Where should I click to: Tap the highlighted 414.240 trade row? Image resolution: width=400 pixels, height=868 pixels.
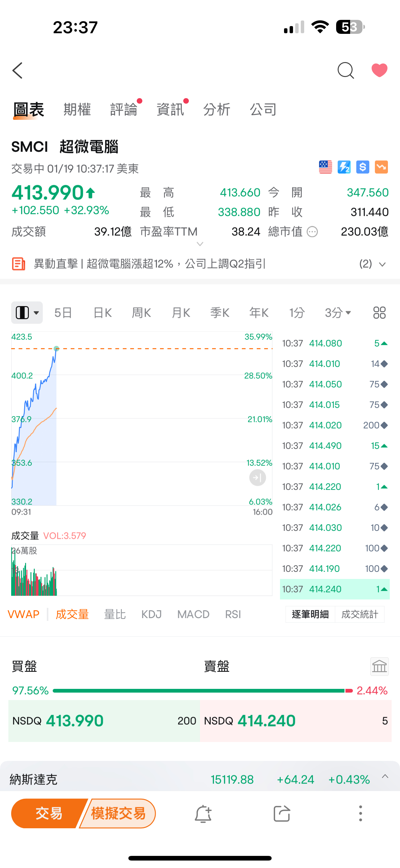335,589
